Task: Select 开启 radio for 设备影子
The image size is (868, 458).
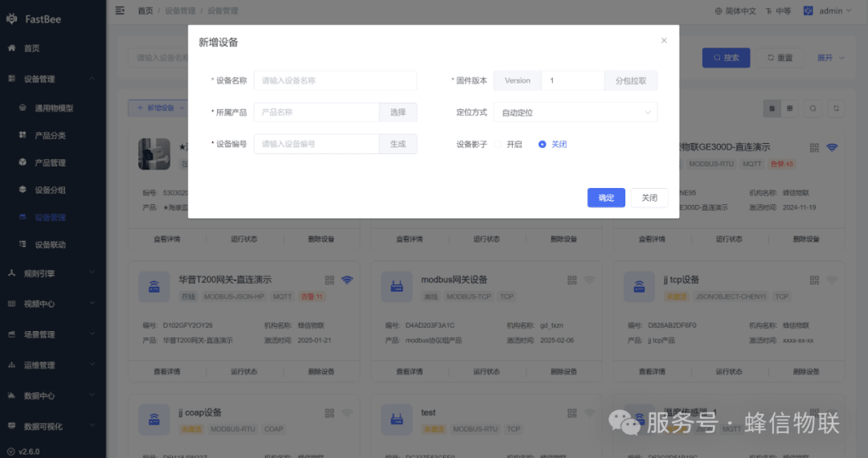Action: pyautogui.click(x=497, y=145)
